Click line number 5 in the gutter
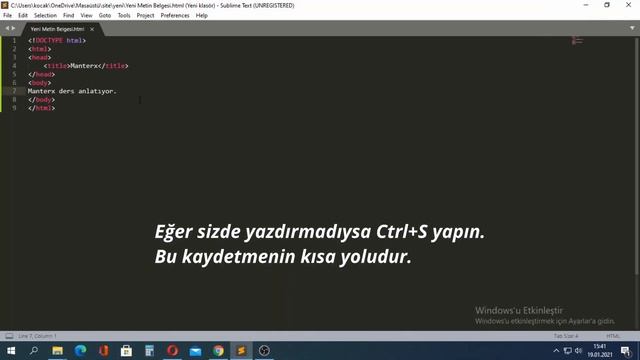 [x=14, y=74]
